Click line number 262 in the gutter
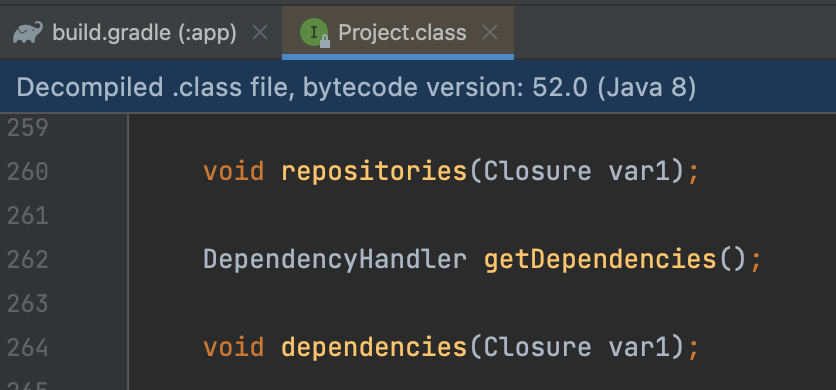The width and height of the screenshot is (836, 390). click(x=28, y=259)
